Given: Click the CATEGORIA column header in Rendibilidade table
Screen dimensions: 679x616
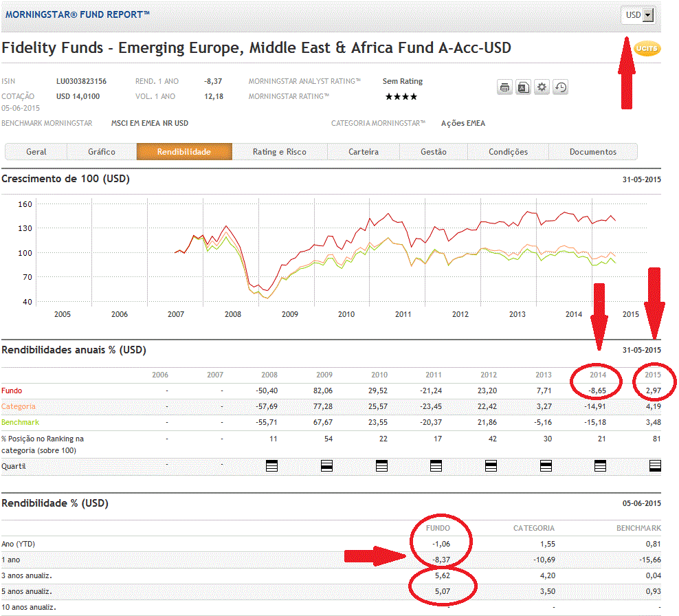Looking at the screenshot, I should [534, 529].
